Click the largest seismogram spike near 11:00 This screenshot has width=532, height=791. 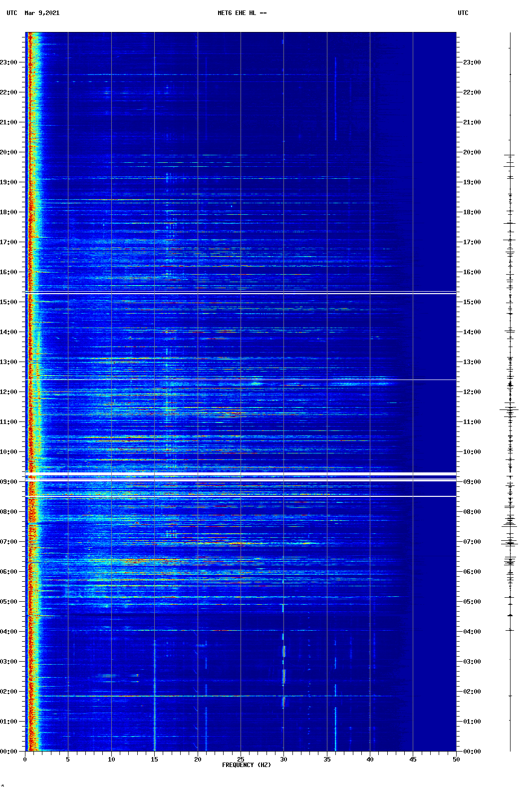(510, 409)
